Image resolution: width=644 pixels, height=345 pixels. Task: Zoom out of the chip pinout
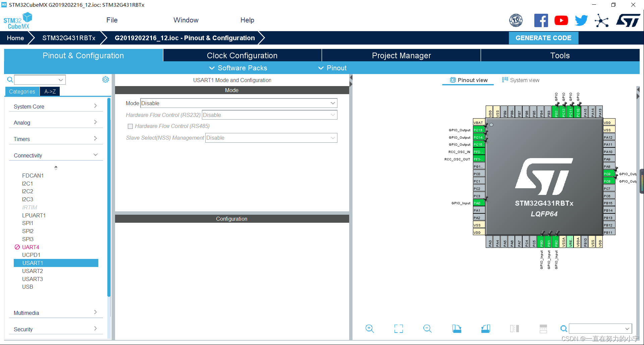point(427,329)
